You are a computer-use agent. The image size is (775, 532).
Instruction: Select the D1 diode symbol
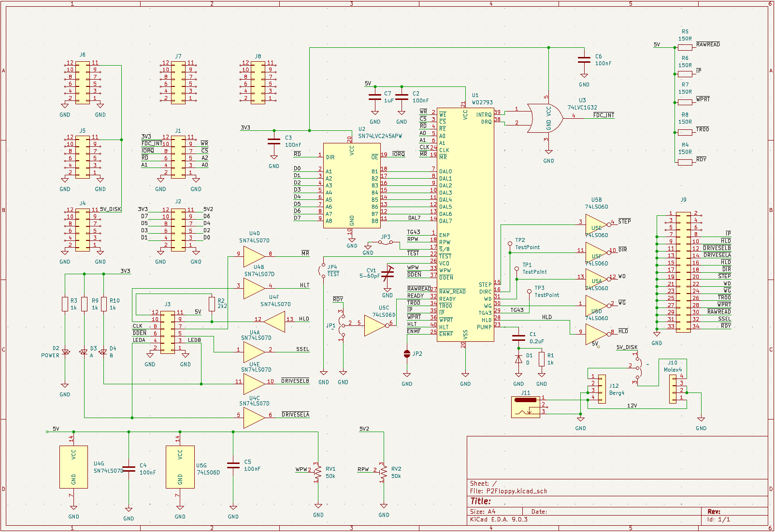tap(518, 359)
